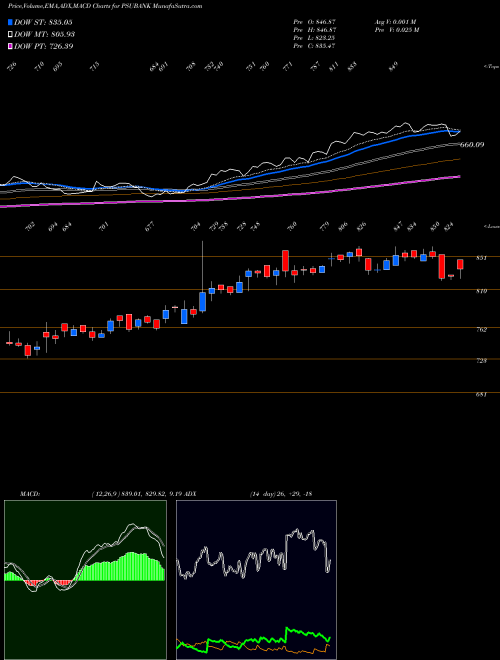Click the 681 price level label
Viewport: 500px width, 660px height.
coord(481,395)
